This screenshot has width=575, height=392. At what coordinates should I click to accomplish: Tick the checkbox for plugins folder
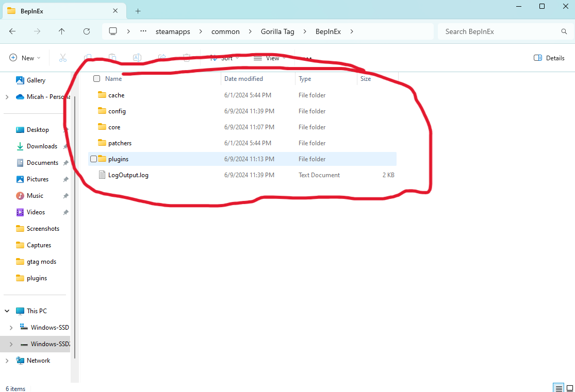(93, 159)
